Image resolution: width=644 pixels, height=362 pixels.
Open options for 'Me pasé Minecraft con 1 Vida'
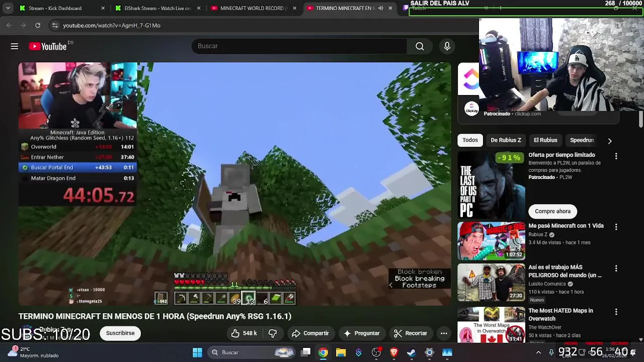pyautogui.click(x=616, y=227)
